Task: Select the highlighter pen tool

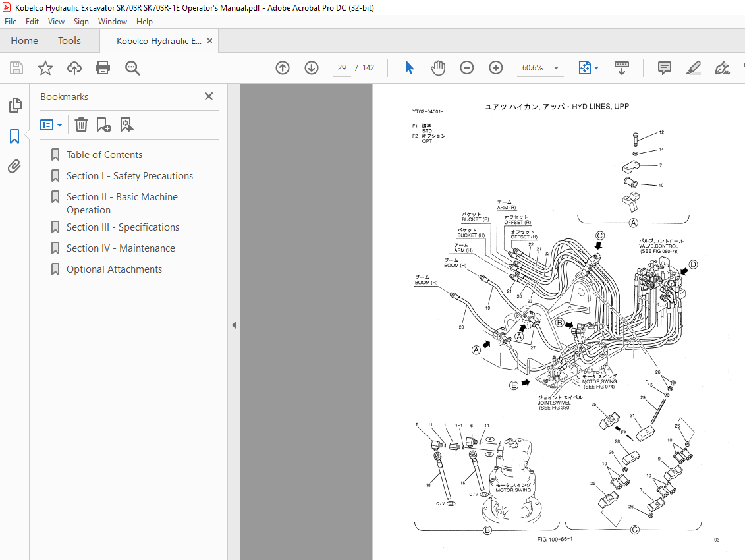Action: (x=693, y=68)
